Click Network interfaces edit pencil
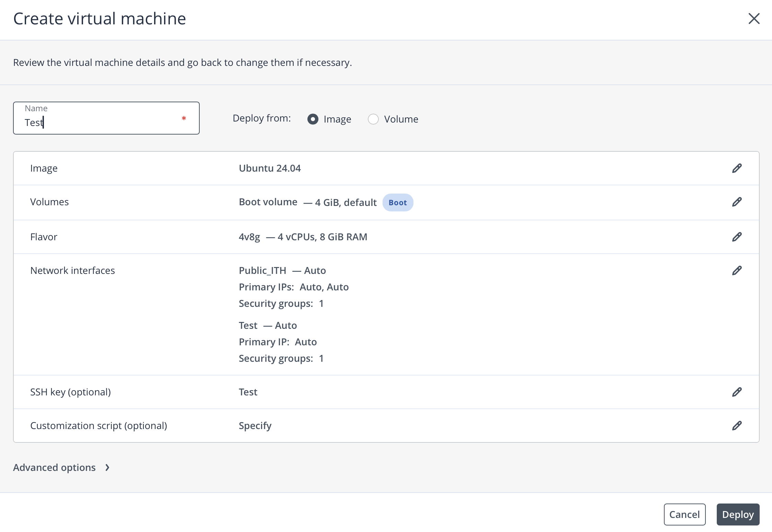 pos(737,270)
